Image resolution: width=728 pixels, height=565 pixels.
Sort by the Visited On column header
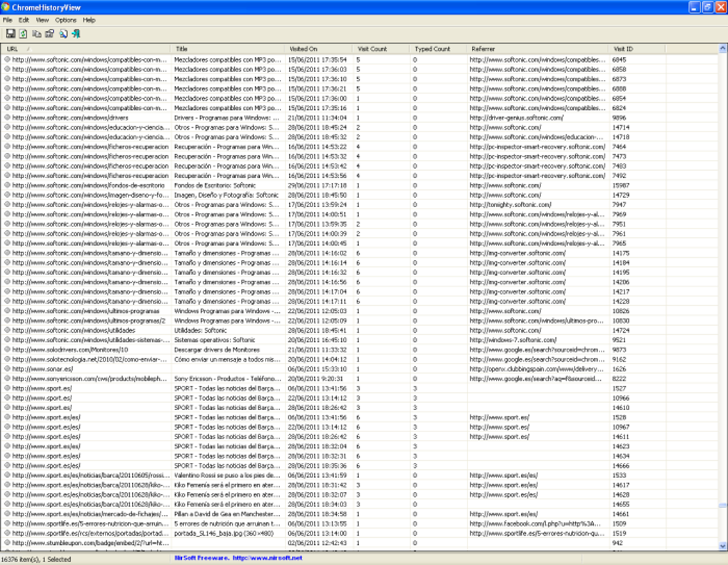tap(318, 49)
